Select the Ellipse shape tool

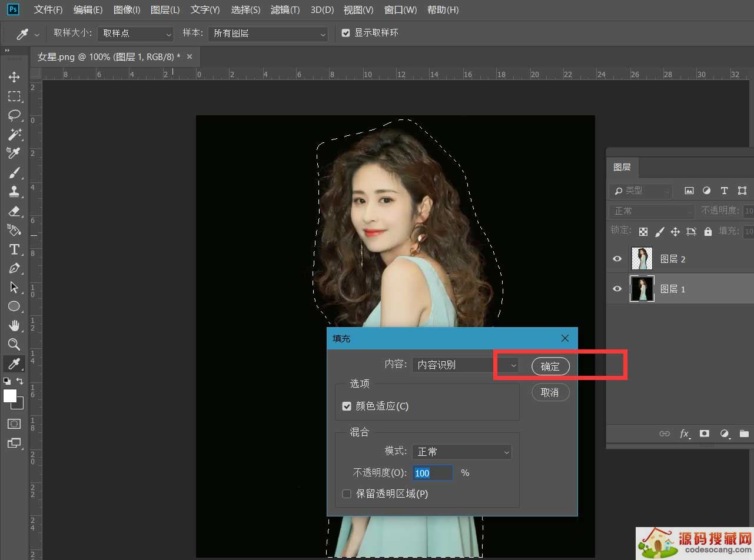pyautogui.click(x=14, y=306)
